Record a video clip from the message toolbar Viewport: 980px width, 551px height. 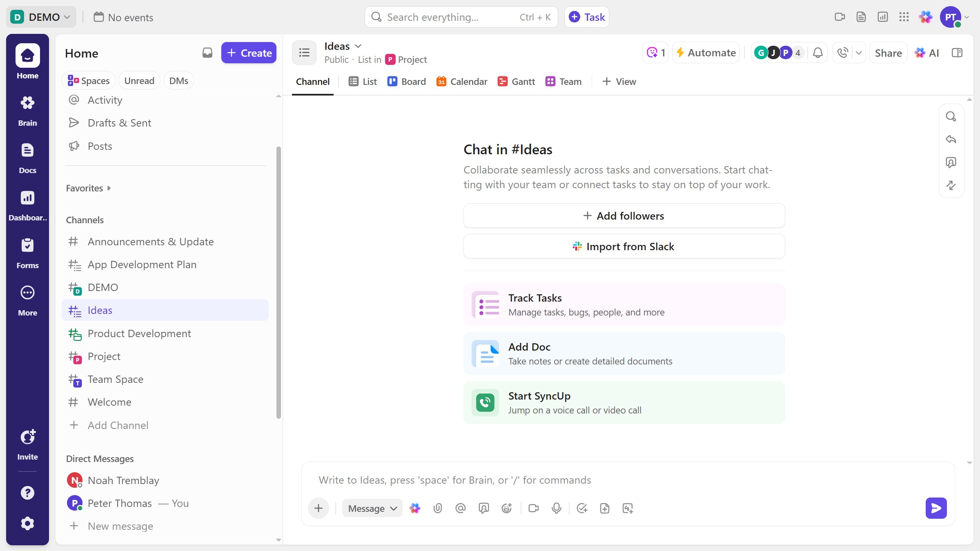tap(533, 508)
